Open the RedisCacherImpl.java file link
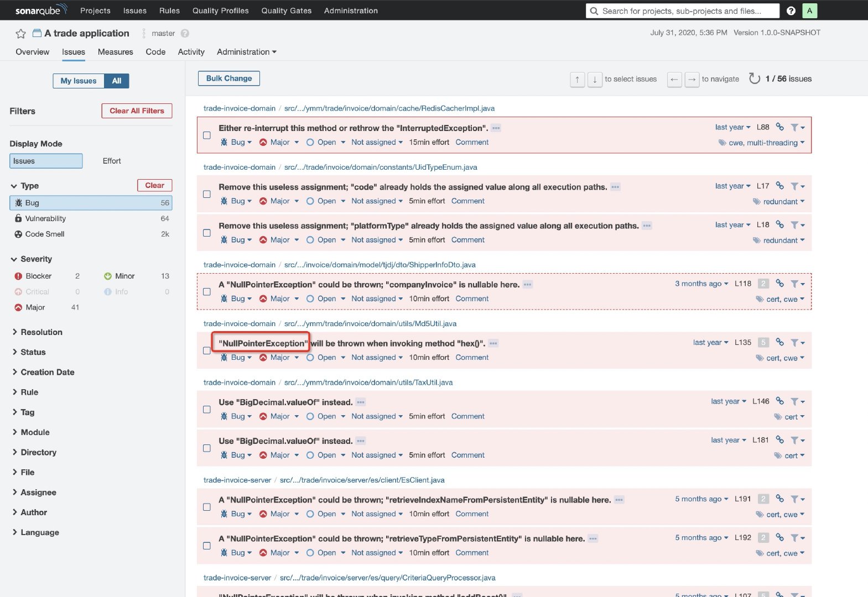Viewport: 868px width, 597px height. click(389, 108)
